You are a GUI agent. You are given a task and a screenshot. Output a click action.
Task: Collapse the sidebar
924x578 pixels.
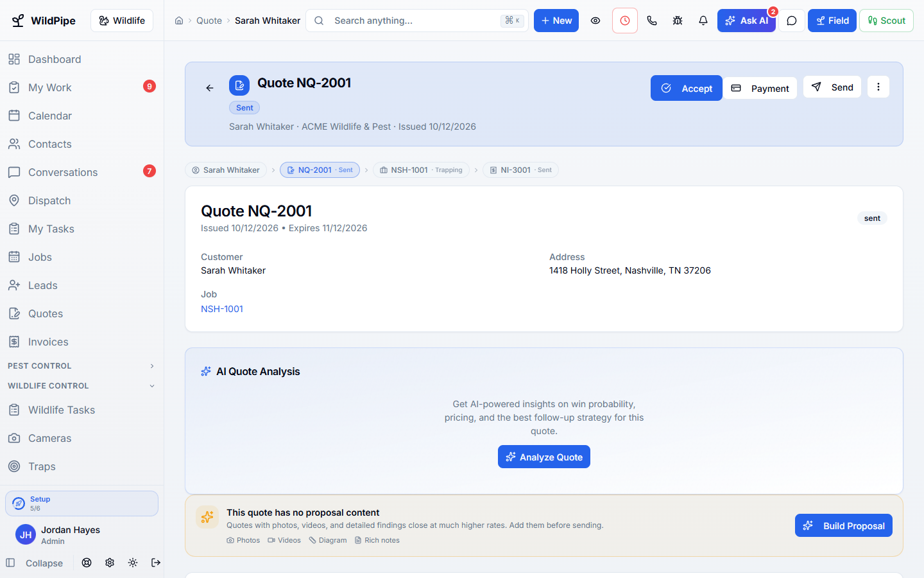(x=35, y=563)
